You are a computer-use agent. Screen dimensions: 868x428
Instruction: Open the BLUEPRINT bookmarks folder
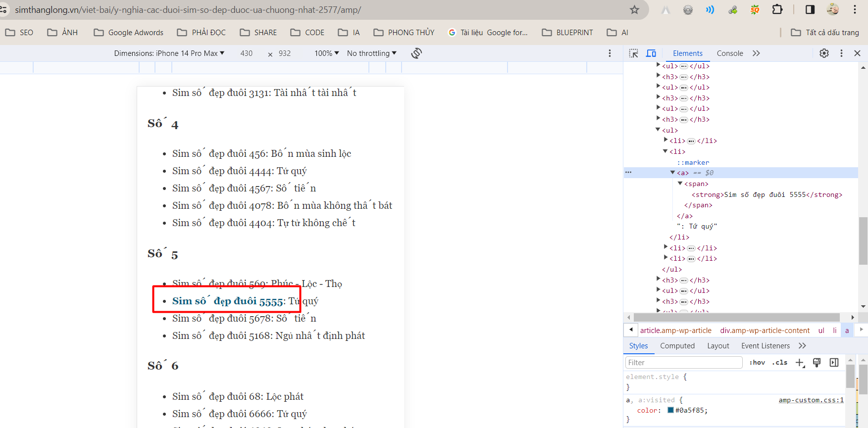pos(567,32)
